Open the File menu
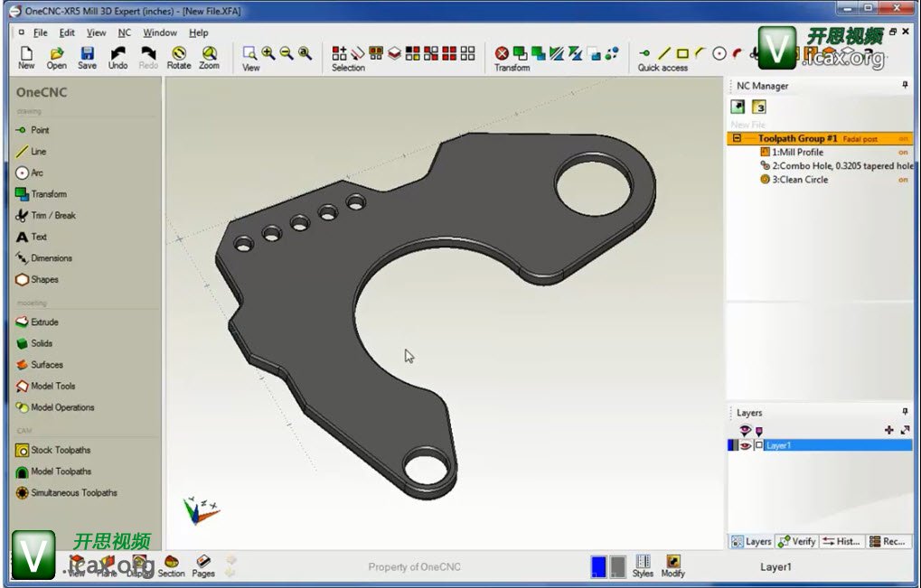921x588 pixels. tap(40, 33)
